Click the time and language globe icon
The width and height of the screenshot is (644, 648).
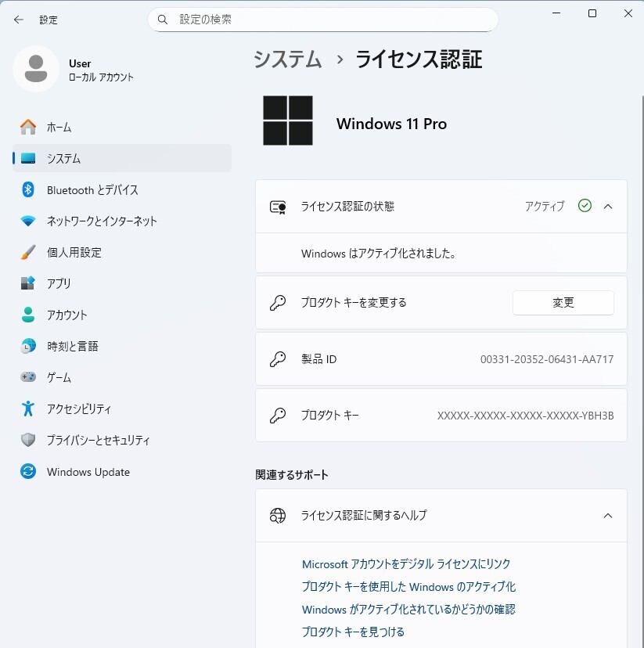click(28, 346)
